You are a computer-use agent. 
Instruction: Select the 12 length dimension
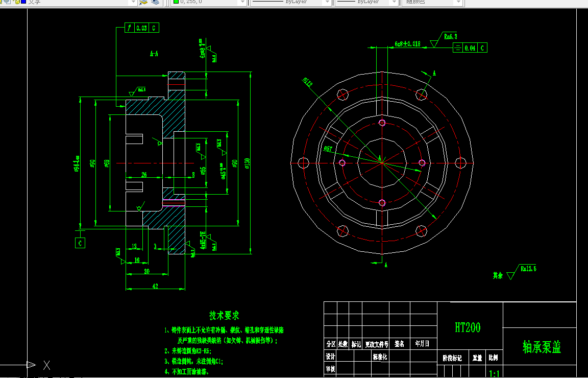[x=135, y=247]
